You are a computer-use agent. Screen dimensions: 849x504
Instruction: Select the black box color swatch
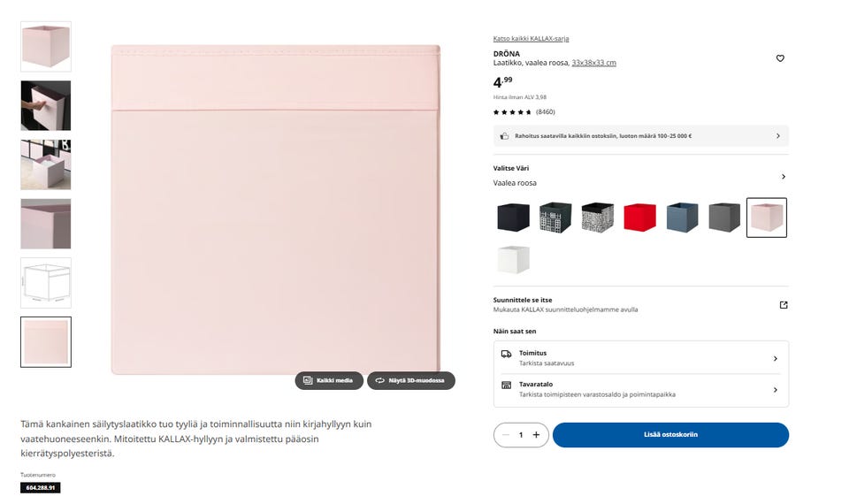513,218
